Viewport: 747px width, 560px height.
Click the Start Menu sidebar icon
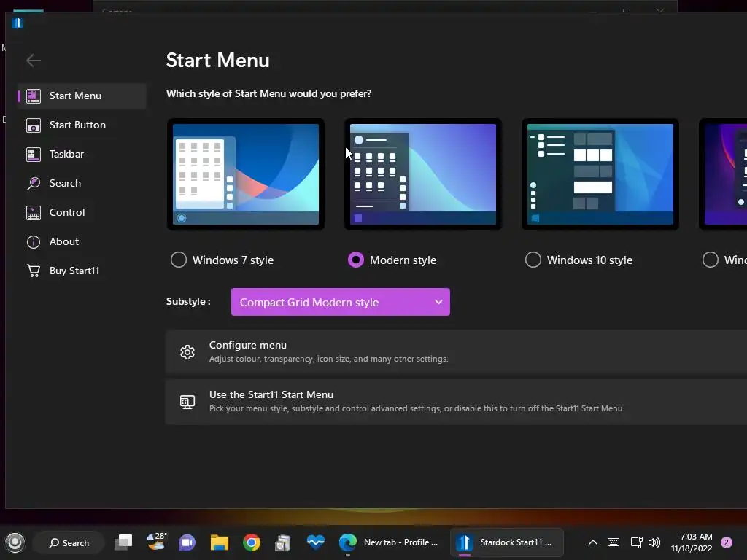34,96
